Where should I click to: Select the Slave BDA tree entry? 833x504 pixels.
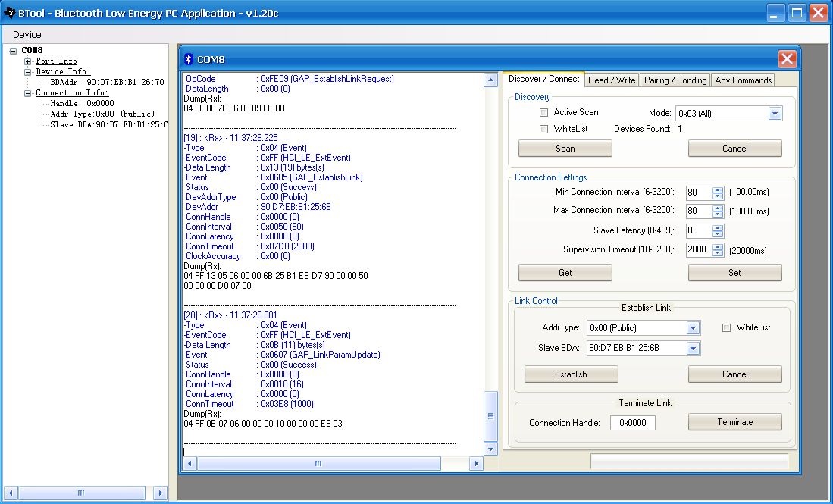click(109, 124)
